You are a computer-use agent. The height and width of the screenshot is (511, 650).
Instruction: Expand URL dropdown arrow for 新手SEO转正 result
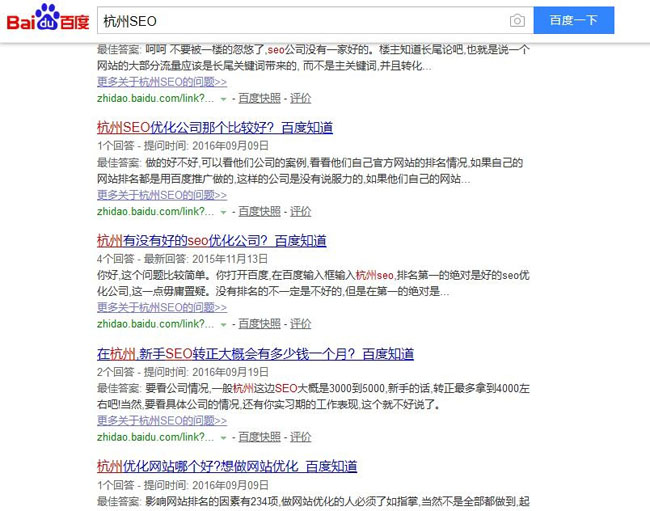(223, 438)
